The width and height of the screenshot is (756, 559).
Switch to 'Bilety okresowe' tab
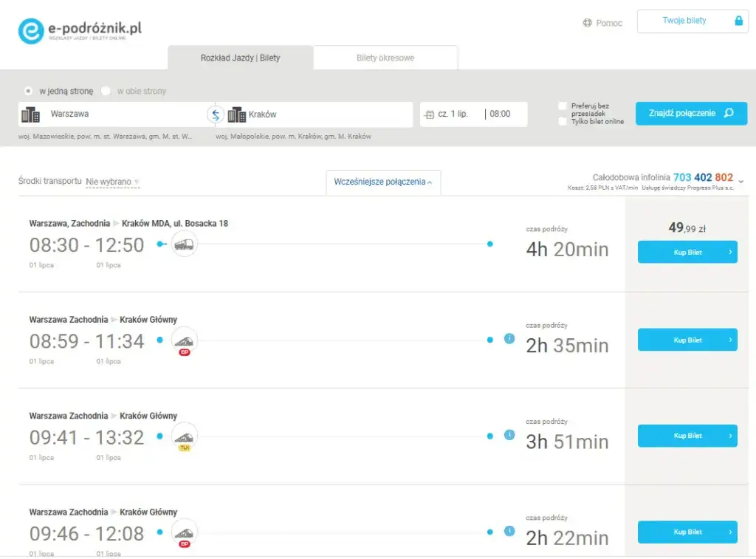pos(385,58)
